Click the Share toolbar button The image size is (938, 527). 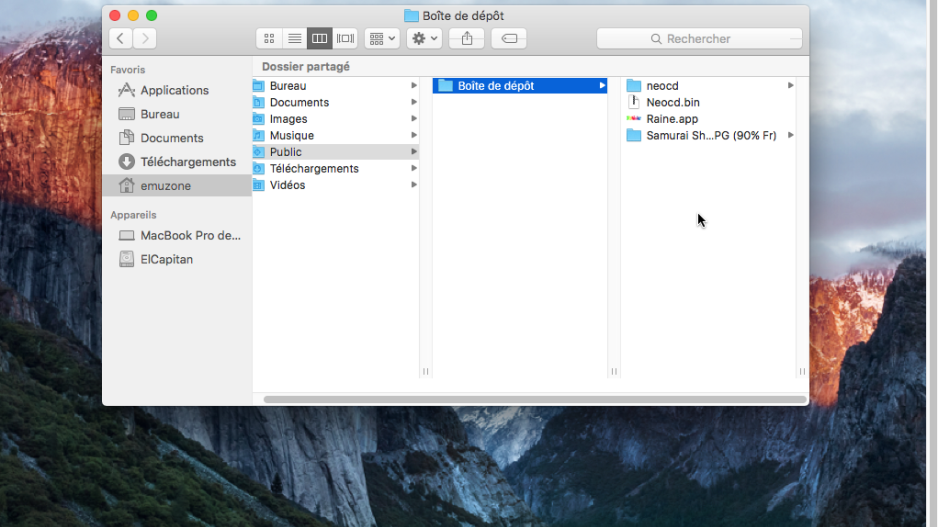pos(467,38)
